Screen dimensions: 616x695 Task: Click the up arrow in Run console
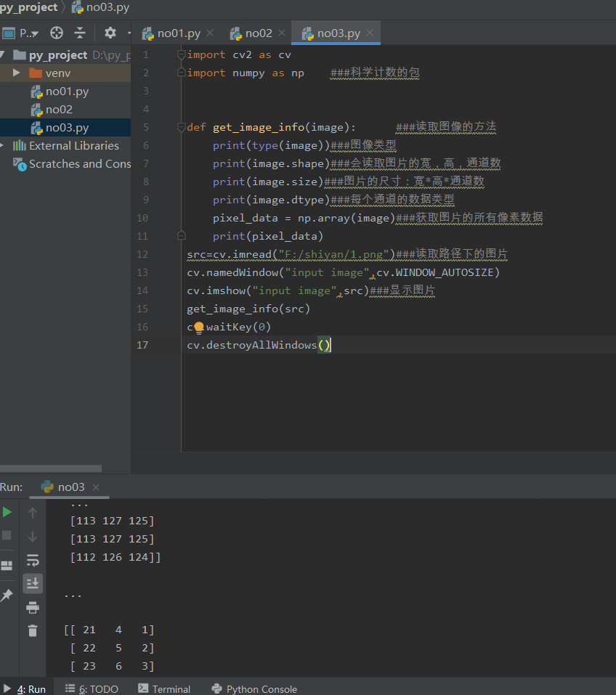pos(33,513)
